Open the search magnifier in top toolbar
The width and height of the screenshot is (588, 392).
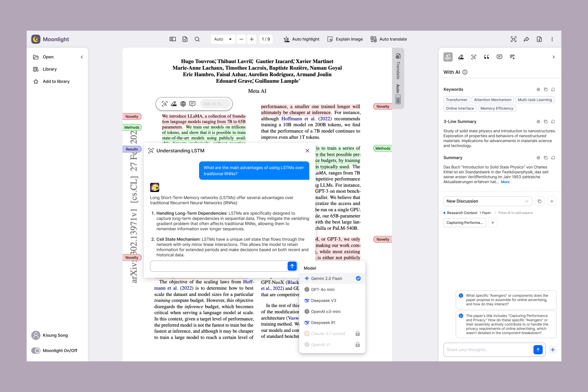tap(197, 39)
